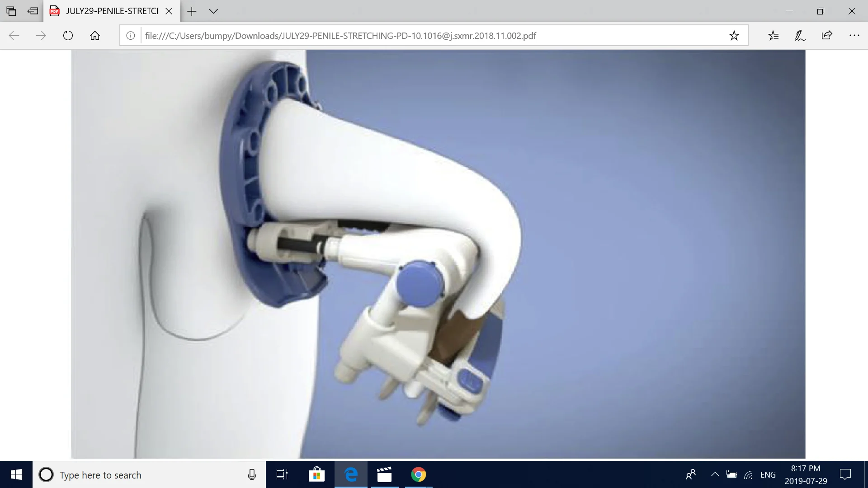Click the browser Refresh icon
This screenshot has width=868, height=488.
coord(68,36)
